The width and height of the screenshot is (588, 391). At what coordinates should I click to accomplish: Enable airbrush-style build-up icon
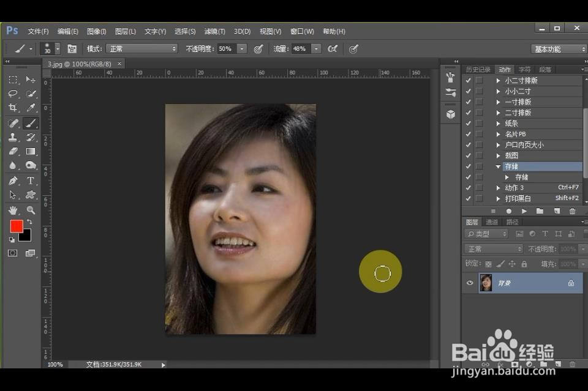[333, 49]
